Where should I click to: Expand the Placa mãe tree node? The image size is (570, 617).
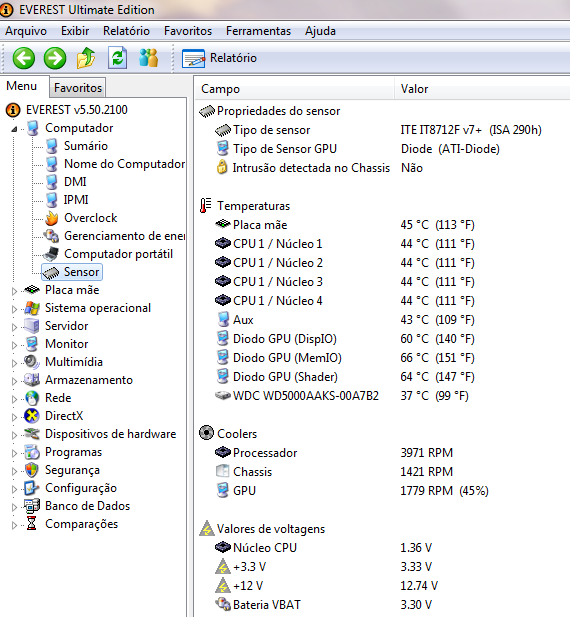point(14,291)
